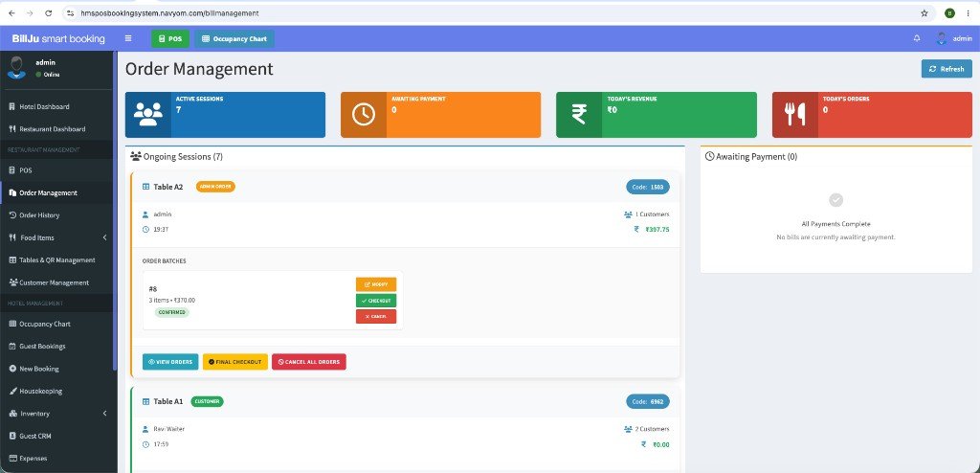Click the browser back arrow

[x=11, y=13]
